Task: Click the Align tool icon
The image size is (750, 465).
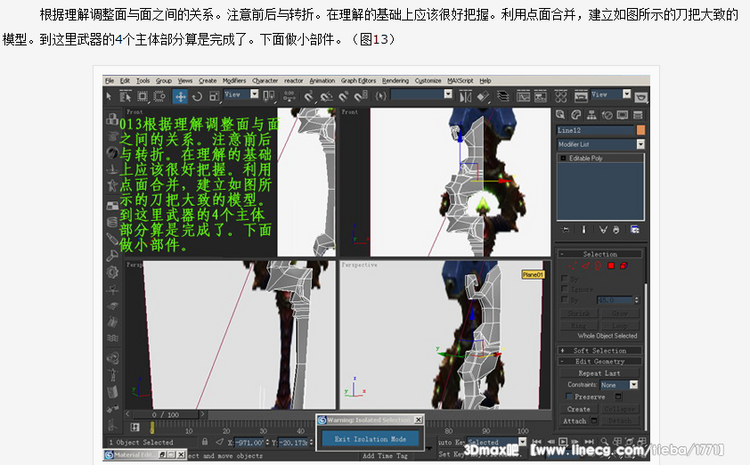Action: click(483, 97)
